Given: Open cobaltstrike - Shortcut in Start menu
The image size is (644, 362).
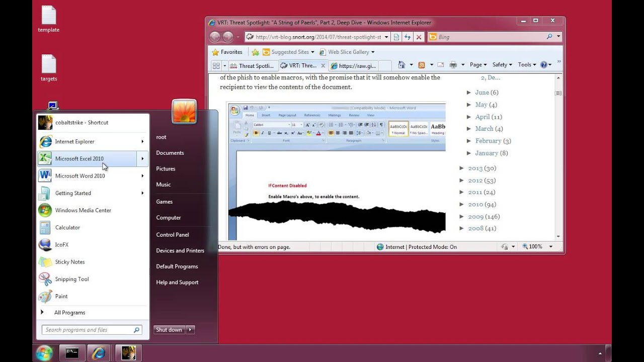Looking at the screenshot, I should [x=93, y=122].
